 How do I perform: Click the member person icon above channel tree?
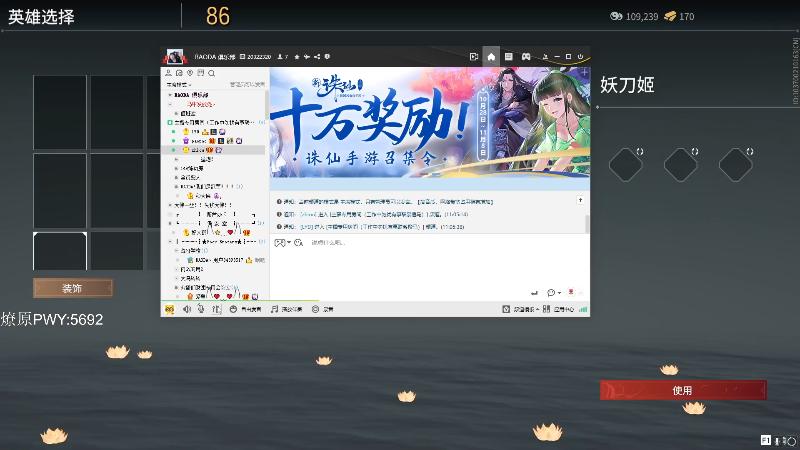click(168, 73)
